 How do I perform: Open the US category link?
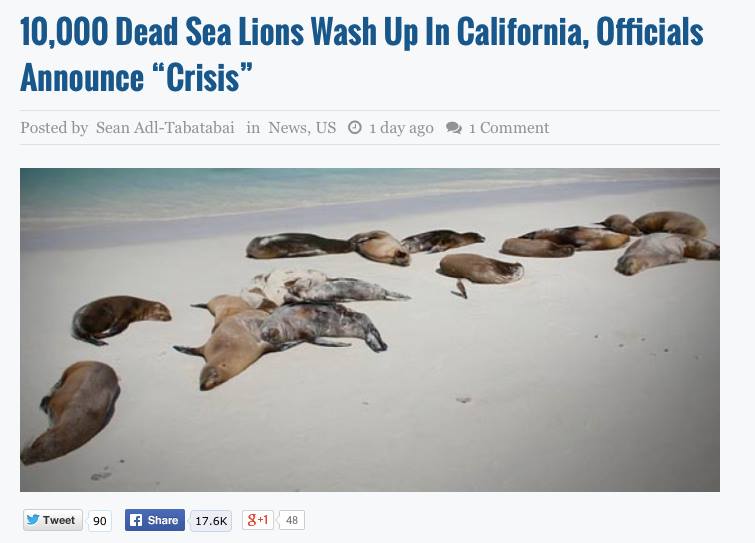pyautogui.click(x=326, y=128)
